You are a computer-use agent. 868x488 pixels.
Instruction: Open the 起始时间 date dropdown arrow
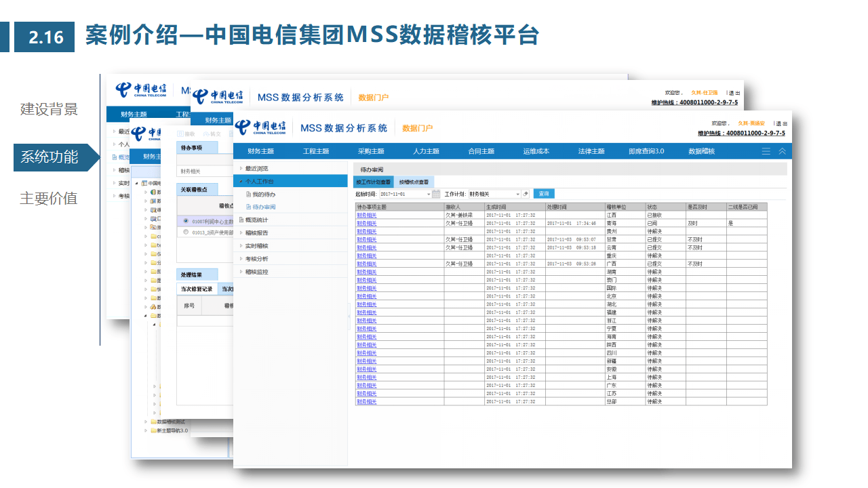429,195
